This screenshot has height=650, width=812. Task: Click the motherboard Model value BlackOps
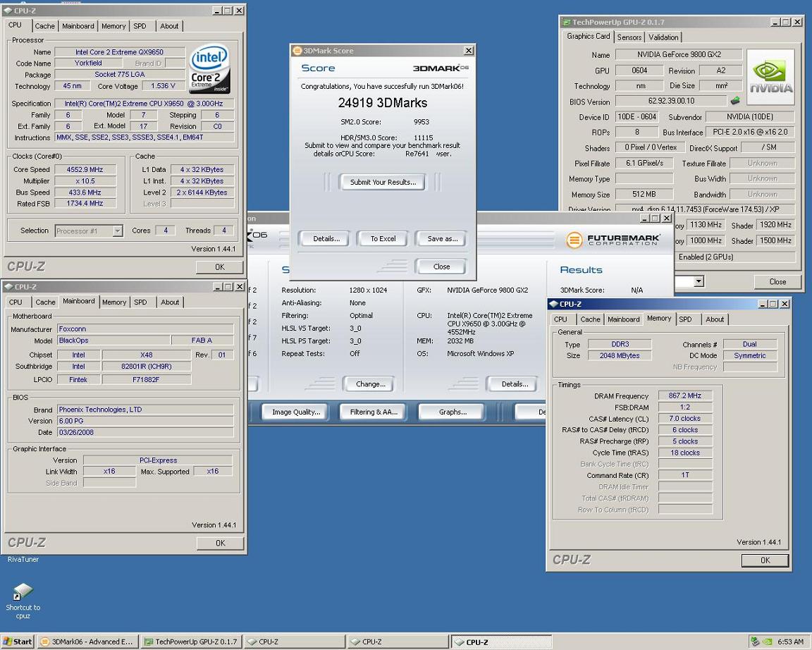tap(114, 341)
